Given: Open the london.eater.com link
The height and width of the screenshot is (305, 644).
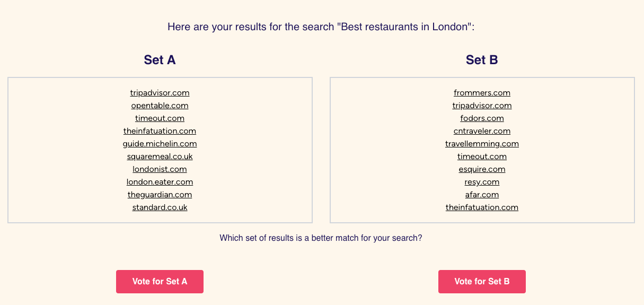Looking at the screenshot, I should [160, 182].
